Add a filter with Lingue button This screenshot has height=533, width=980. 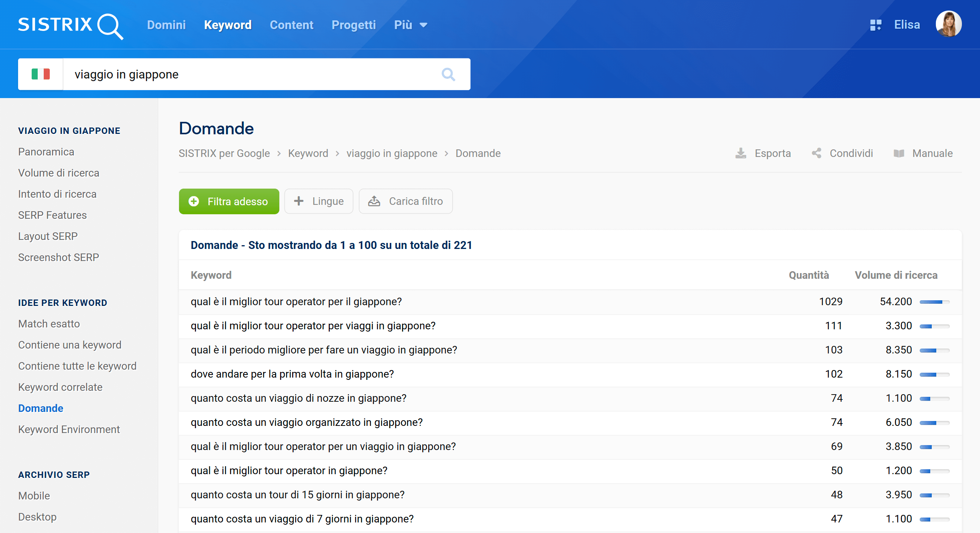[x=319, y=201]
